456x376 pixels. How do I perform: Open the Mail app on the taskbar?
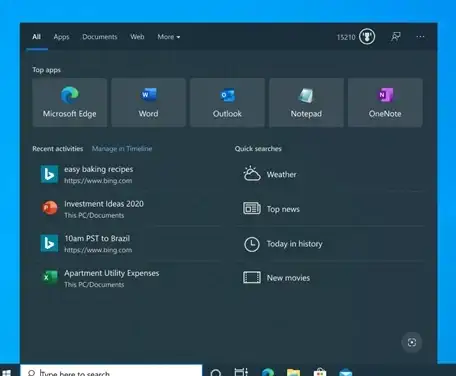(346, 372)
